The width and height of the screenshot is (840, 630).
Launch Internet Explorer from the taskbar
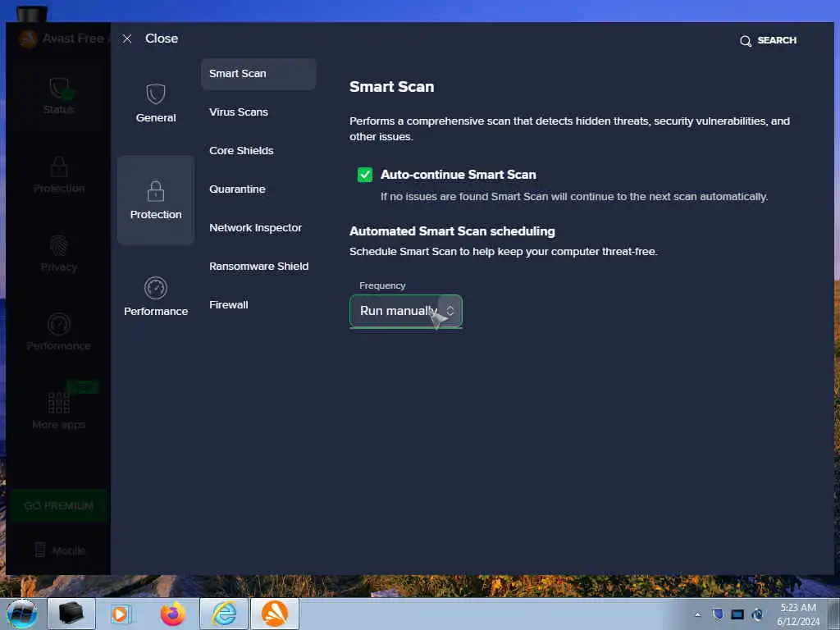point(224,614)
